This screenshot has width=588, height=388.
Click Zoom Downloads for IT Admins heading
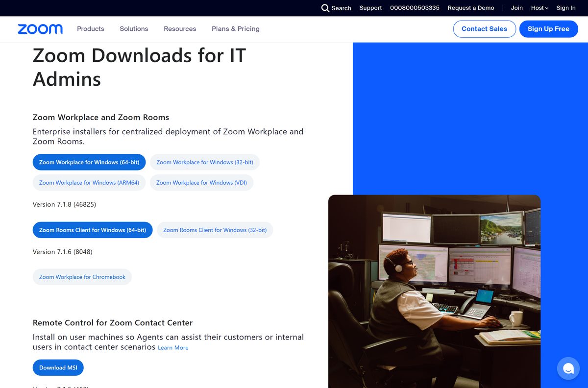click(139, 67)
